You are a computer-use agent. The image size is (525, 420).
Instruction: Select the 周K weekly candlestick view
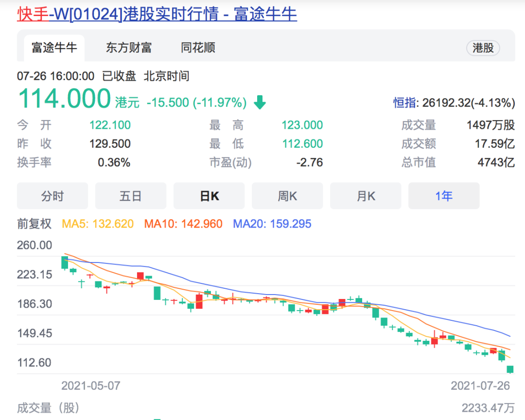click(287, 196)
